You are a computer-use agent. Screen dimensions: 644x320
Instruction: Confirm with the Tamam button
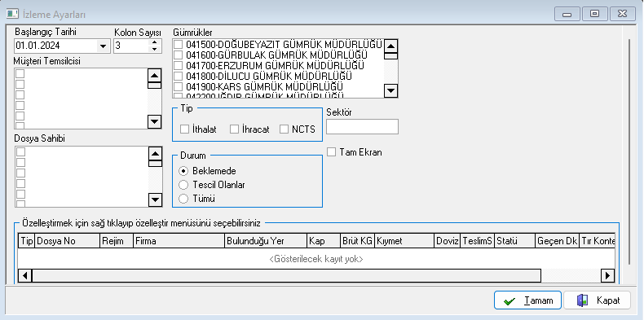(x=527, y=300)
